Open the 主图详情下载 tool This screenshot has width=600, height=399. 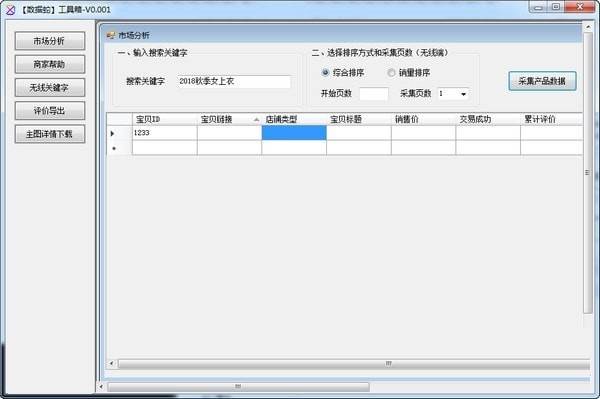click(x=50, y=134)
